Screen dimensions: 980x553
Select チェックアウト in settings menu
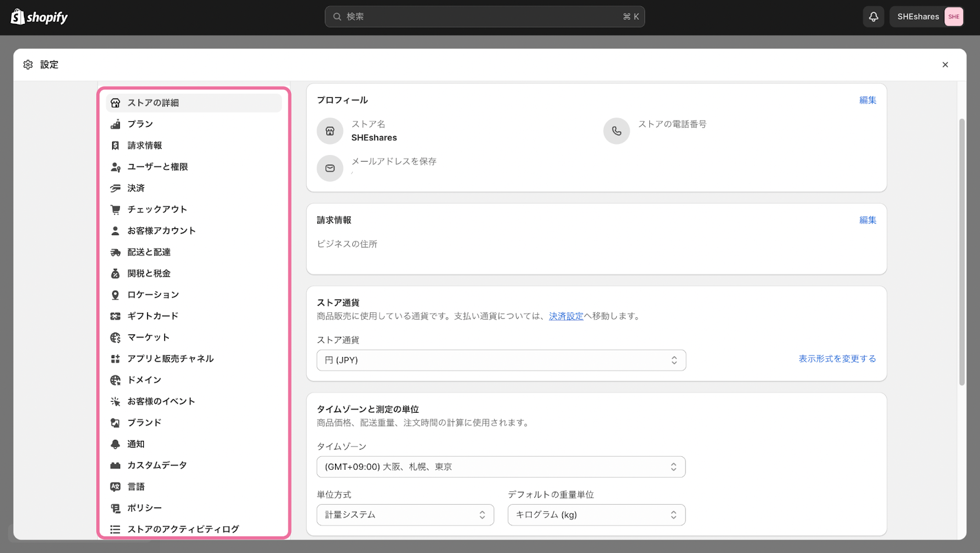pos(194,209)
